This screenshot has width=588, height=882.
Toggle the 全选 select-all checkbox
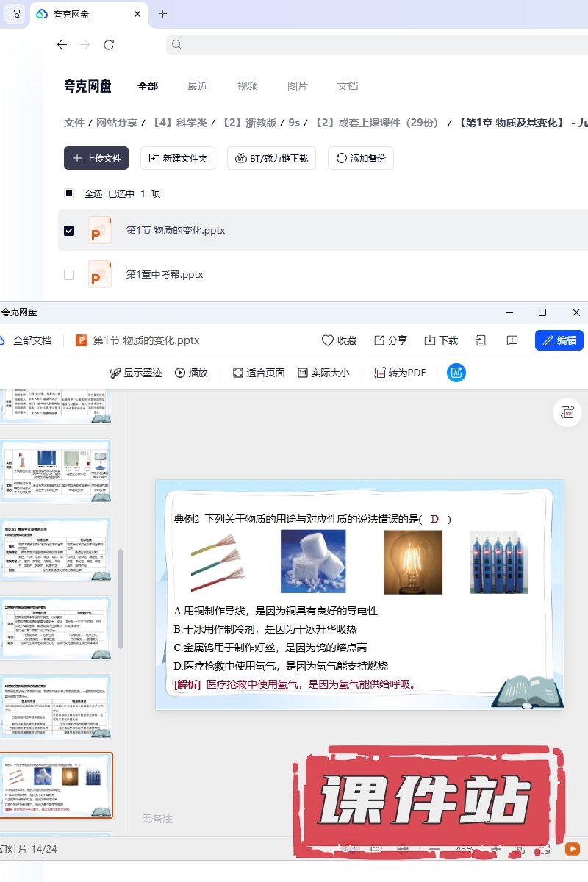click(x=69, y=194)
